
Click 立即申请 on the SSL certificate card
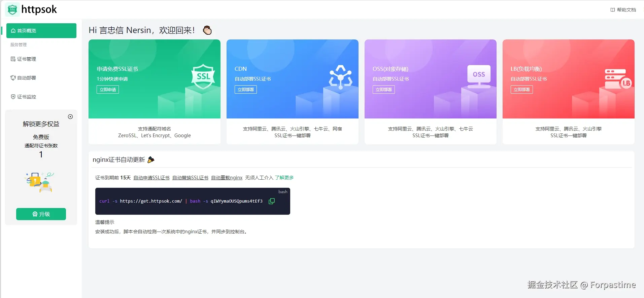coord(108,90)
